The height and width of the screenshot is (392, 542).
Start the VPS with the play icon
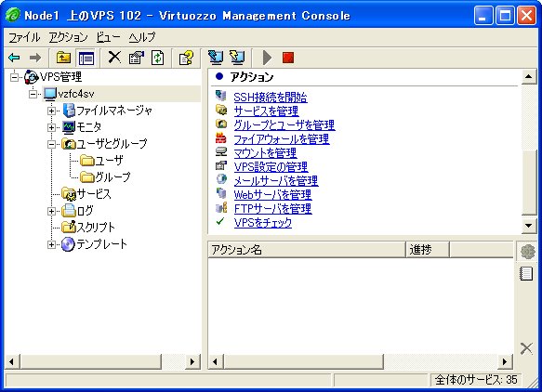[x=267, y=58]
